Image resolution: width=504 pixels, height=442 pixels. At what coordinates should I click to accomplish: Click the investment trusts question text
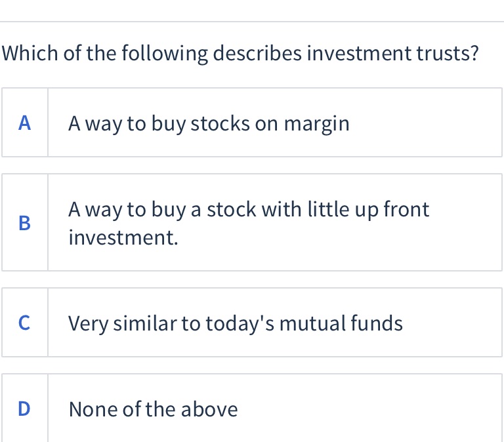click(240, 53)
